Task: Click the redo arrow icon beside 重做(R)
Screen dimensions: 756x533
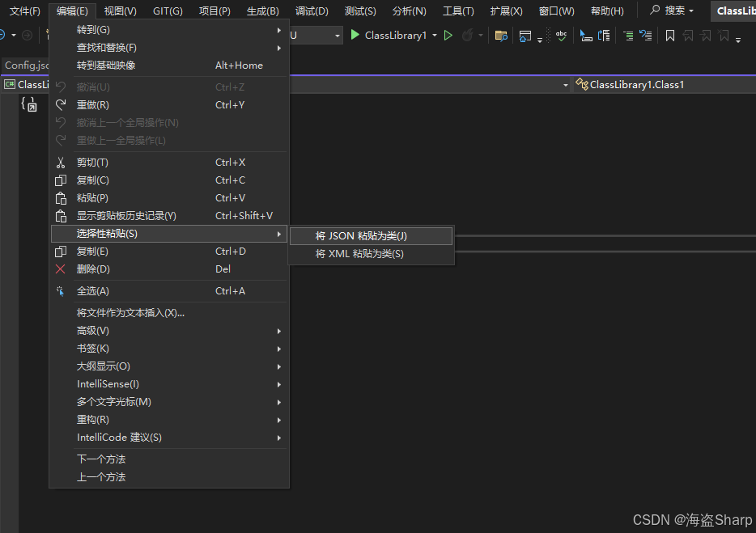Action: tap(60, 105)
